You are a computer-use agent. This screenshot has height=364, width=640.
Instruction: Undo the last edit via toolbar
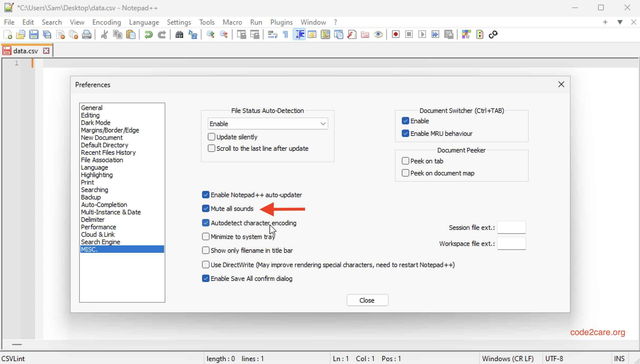click(x=148, y=34)
